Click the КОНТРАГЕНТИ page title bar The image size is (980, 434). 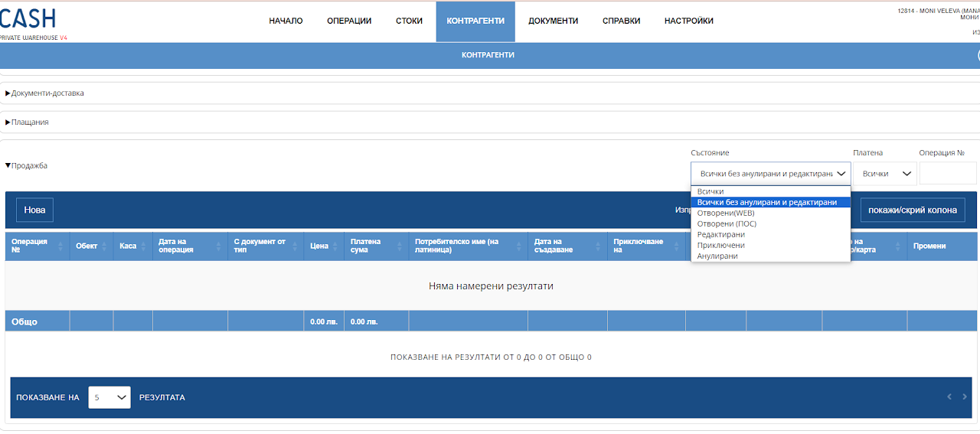[x=488, y=55]
